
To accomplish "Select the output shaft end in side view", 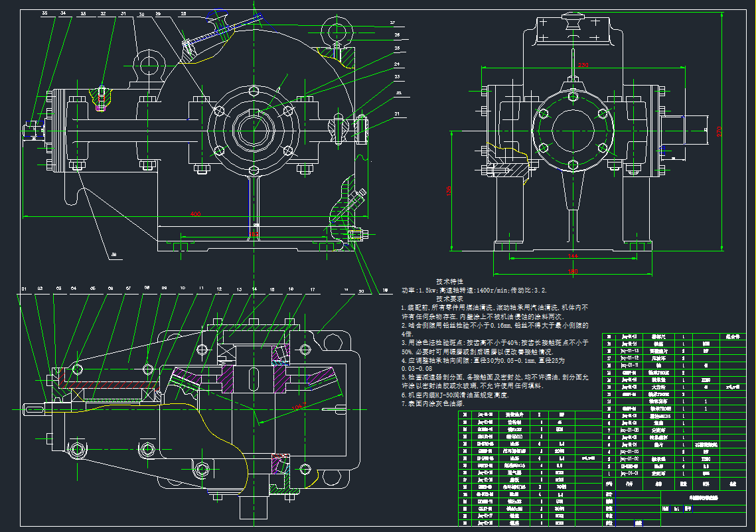I will click(x=692, y=127).
